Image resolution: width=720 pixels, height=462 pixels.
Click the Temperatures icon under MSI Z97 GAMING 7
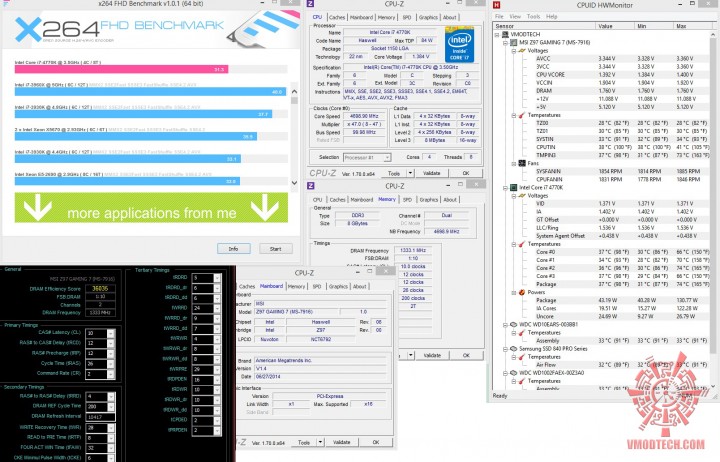(x=522, y=115)
